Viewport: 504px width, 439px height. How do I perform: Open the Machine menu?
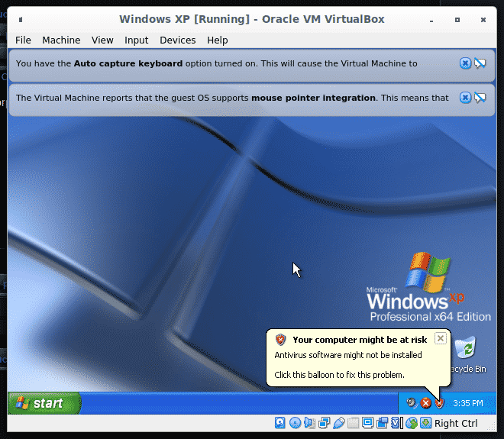coord(61,40)
